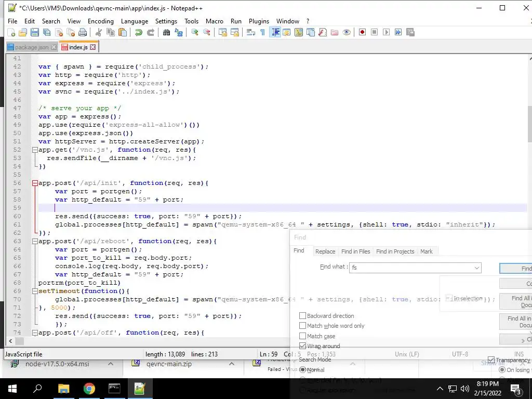Image resolution: width=532 pixels, height=399 pixels.
Task: Close the index.js tab
Action: point(92,47)
